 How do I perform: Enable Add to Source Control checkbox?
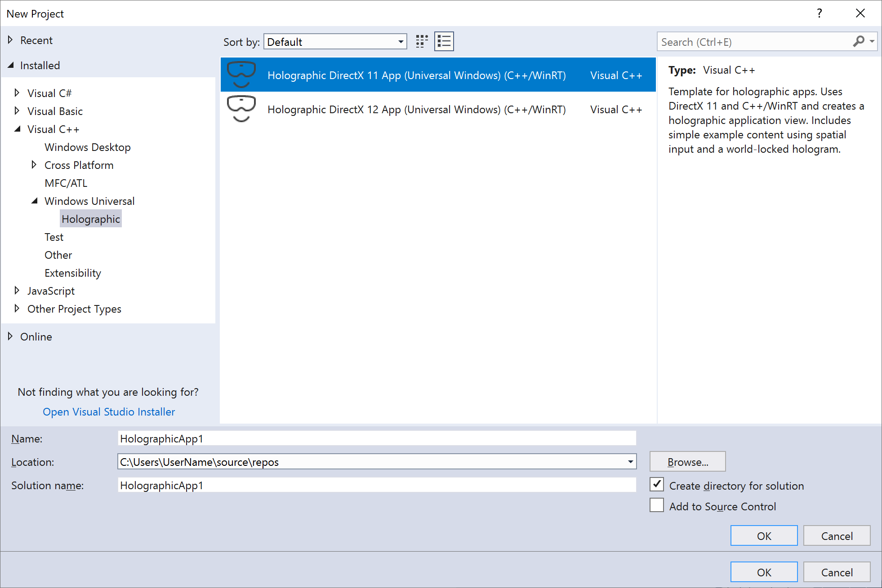tap(657, 506)
